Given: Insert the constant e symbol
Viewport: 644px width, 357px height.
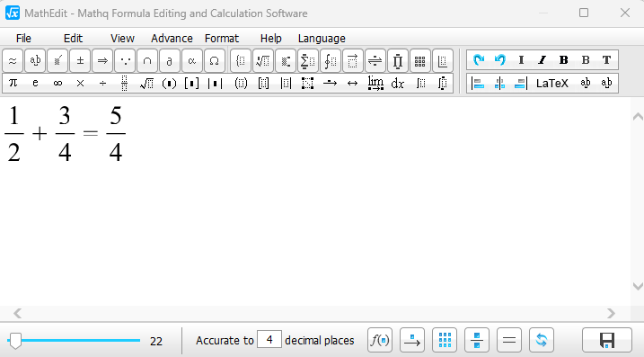Looking at the screenshot, I should [x=35, y=84].
